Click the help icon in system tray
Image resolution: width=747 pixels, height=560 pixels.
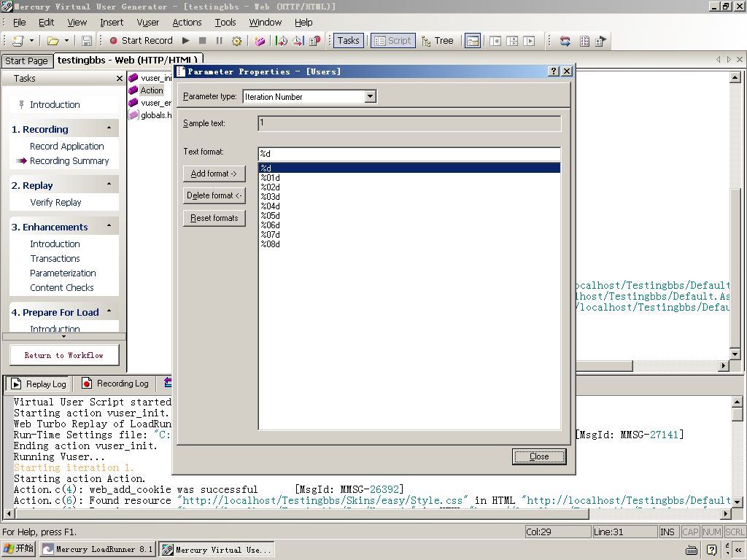pos(712,550)
